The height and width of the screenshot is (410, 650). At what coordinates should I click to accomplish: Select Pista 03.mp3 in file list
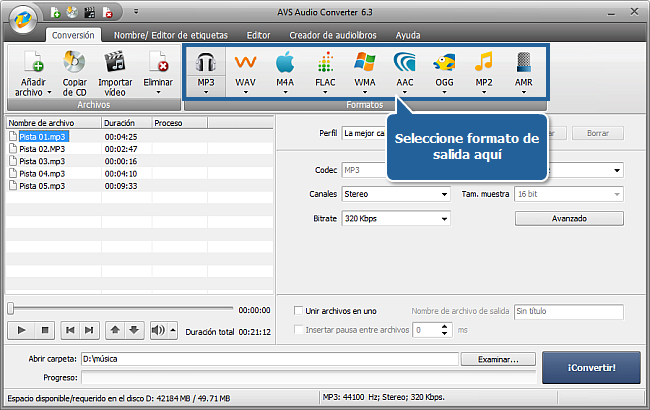point(42,160)
